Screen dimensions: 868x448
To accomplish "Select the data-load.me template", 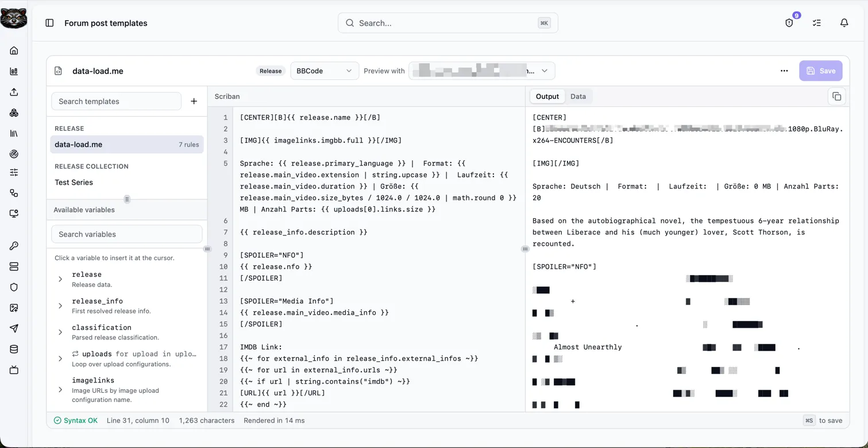I will (127, 145).
